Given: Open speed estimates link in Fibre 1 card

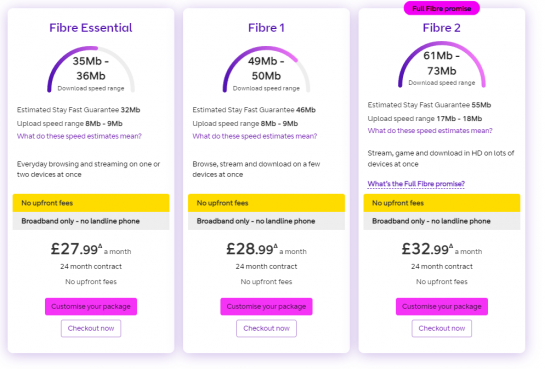Looking at the screenshot, I should coord(255,136).
